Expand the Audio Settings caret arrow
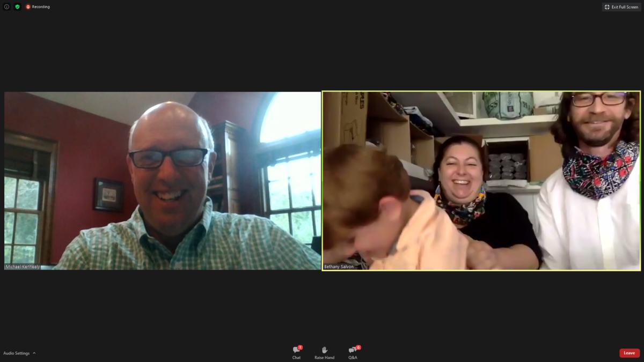The image size is (644, 362). [34, 353]
